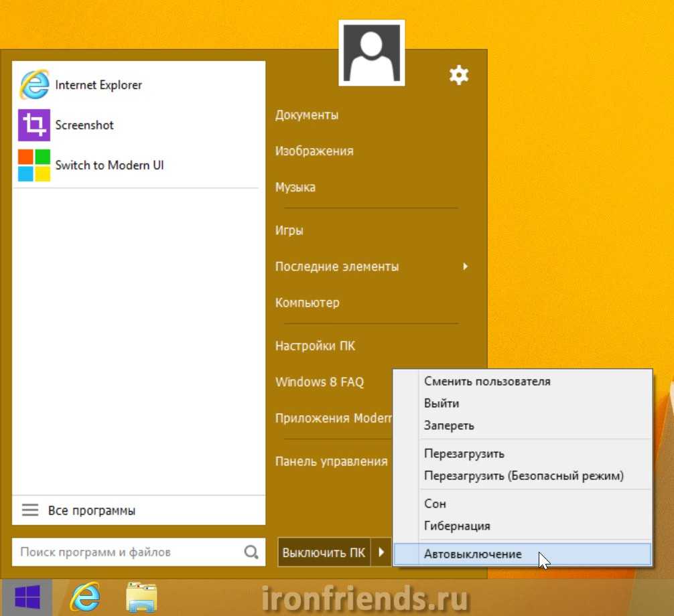The image size is (674, 616).
Task: Open the Документы link
Action: click(x=307, y=115)
